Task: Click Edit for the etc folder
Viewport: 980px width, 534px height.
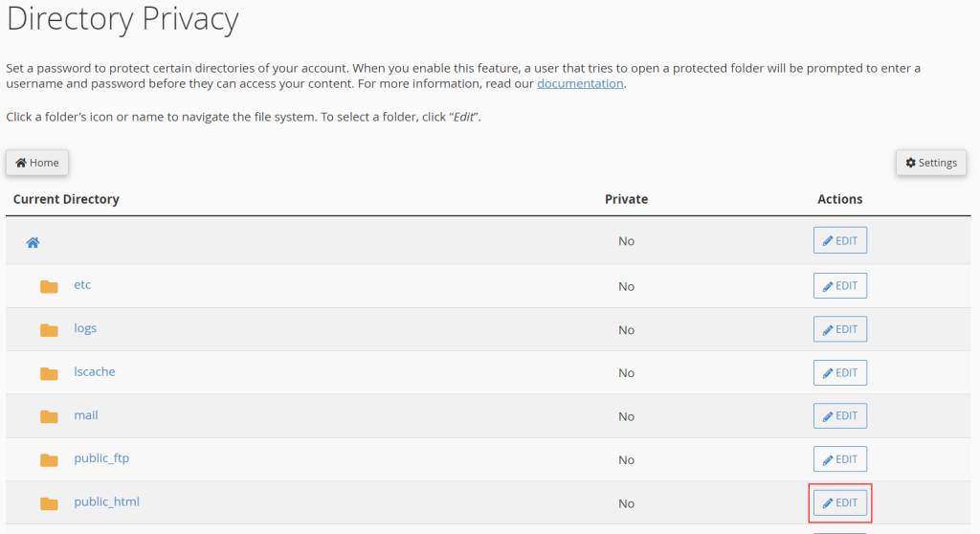Action: [x=839, y=285]
